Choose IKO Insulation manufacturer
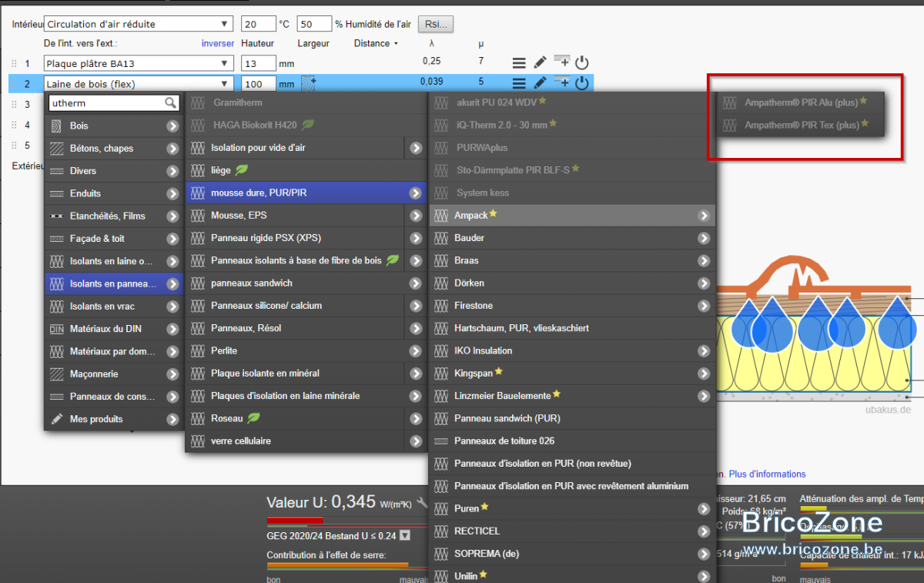924x583 pixels. coord(573,351)
